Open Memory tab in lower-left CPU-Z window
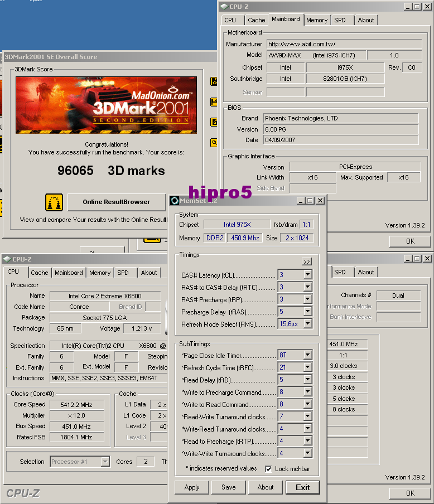This screenshot has height=504, width=434. [100, 273]
